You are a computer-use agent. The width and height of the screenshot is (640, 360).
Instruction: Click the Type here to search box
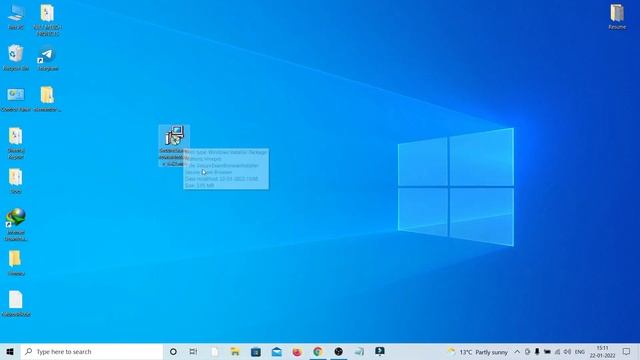[x=91, y=351]
